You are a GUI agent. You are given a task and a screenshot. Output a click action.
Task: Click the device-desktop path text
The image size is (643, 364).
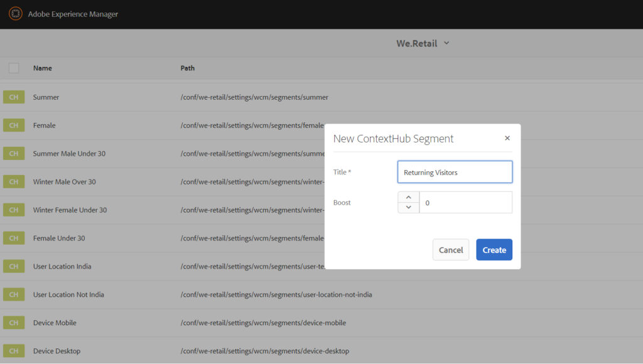click(265, 351)
